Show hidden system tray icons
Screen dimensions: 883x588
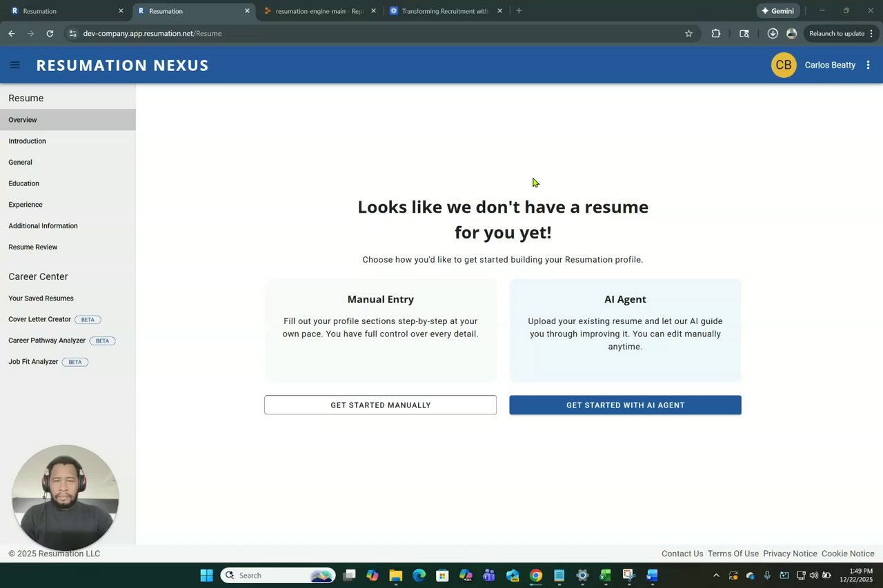point(716,575)
